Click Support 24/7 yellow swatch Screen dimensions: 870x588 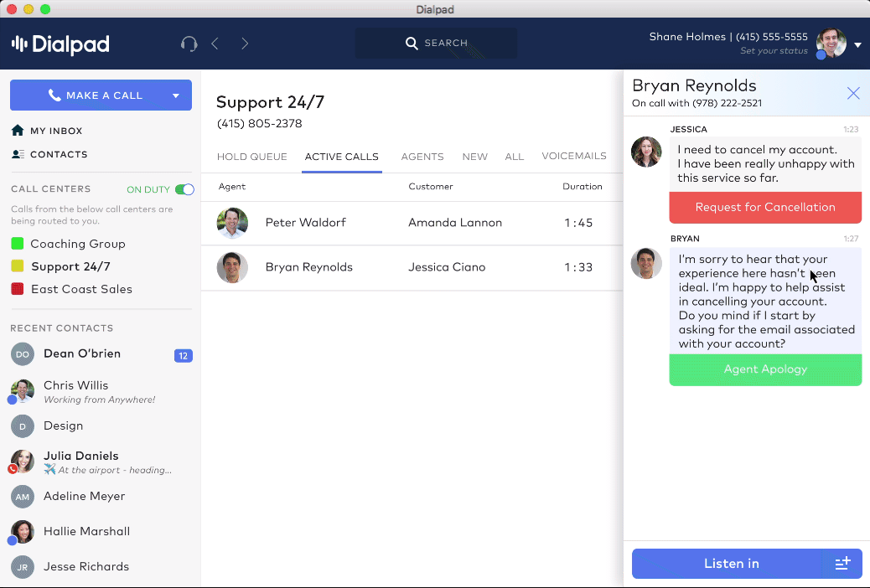click(x=18, y=266)
